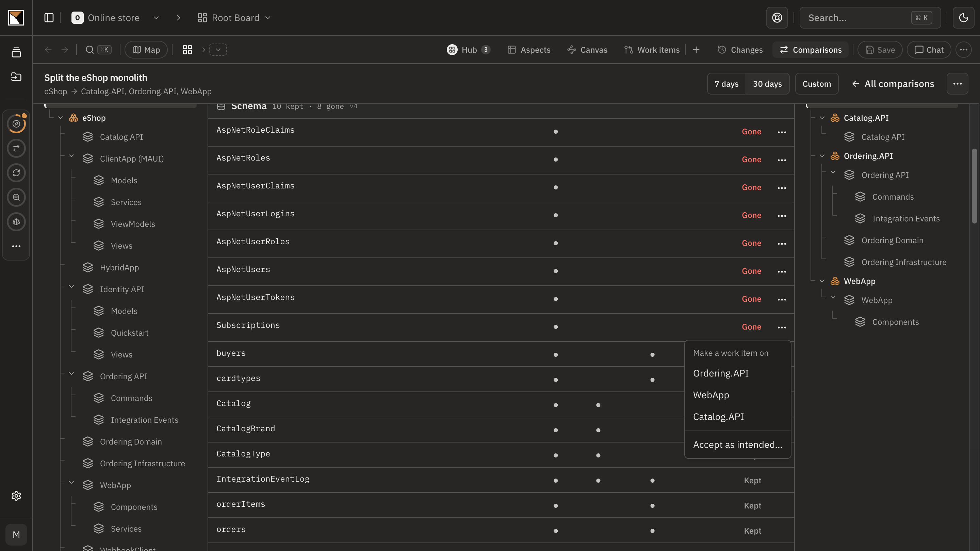Open the toolbar overflow menu next to Chat

[963, 50]
